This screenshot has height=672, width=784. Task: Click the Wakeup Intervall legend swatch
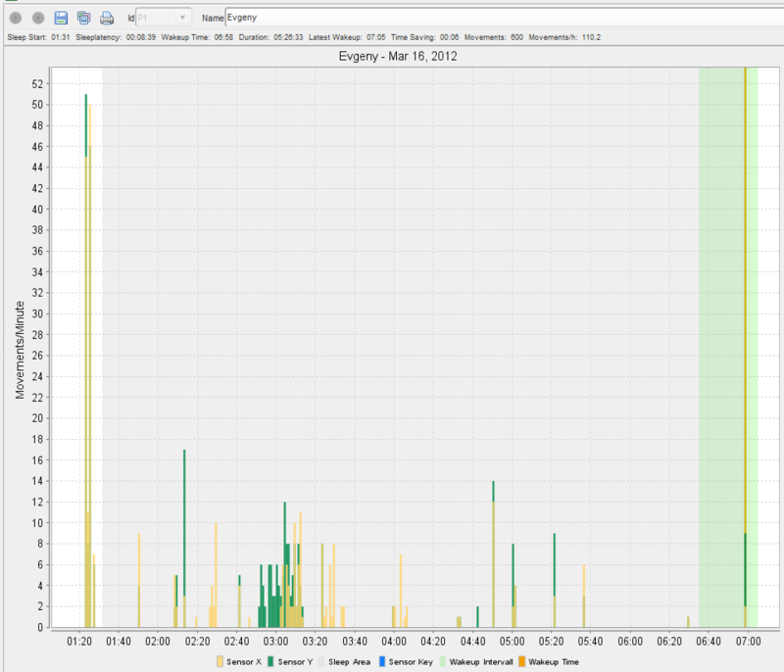tap(443, 661)
